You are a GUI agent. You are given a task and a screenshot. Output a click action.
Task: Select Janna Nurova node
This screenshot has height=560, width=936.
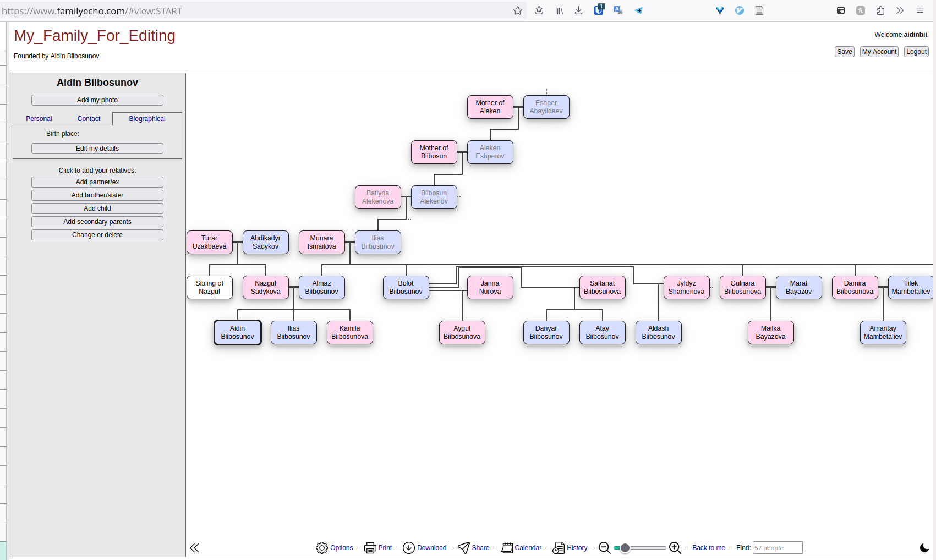(490, 287)
